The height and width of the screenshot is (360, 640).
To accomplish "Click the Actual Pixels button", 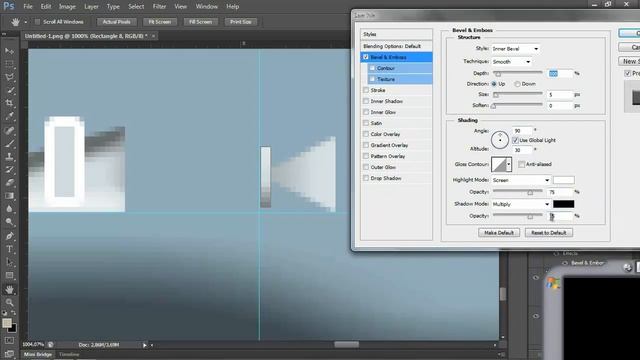I will pyautogui.click(x=116, y=22).
